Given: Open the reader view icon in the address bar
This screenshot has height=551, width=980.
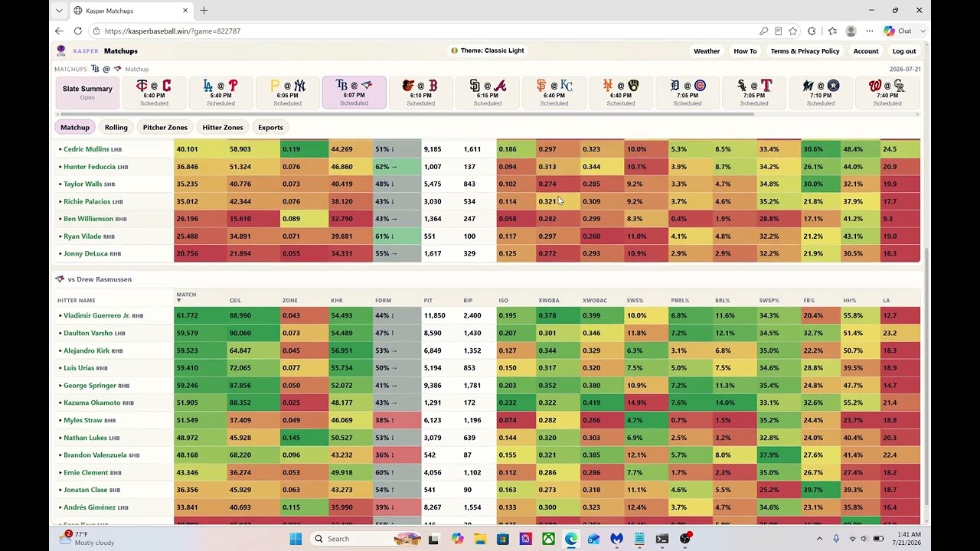Looking at the screenshot, I should 778,31.
